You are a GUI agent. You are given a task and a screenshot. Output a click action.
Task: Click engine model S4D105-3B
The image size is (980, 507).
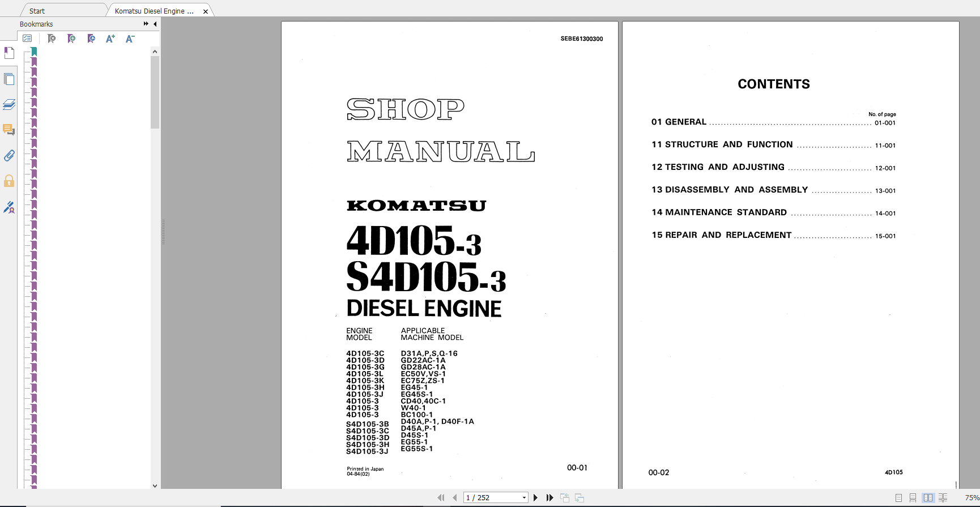coord(368,424)
